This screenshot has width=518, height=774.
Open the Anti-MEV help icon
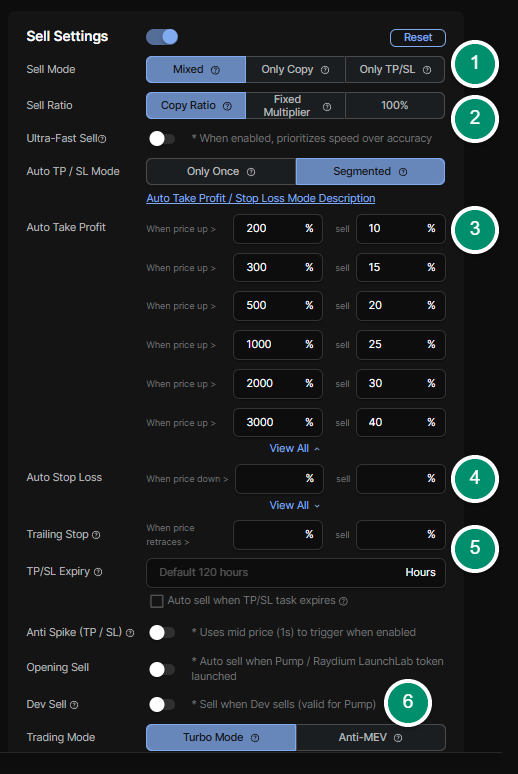click(x=398, y=738)
